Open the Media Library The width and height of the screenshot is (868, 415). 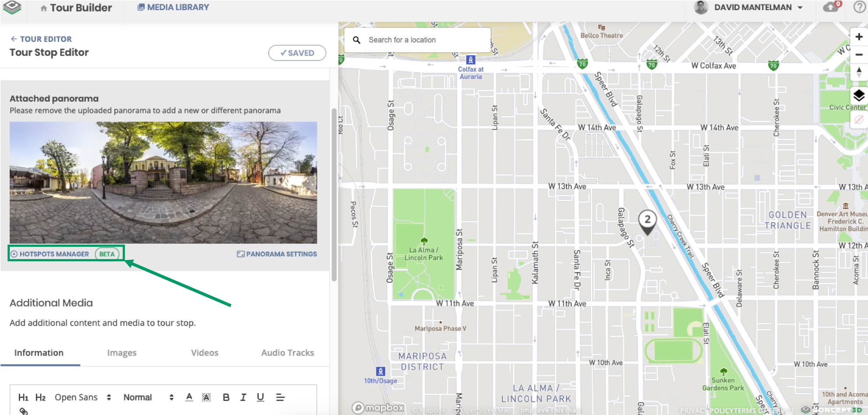coord(173,7)
